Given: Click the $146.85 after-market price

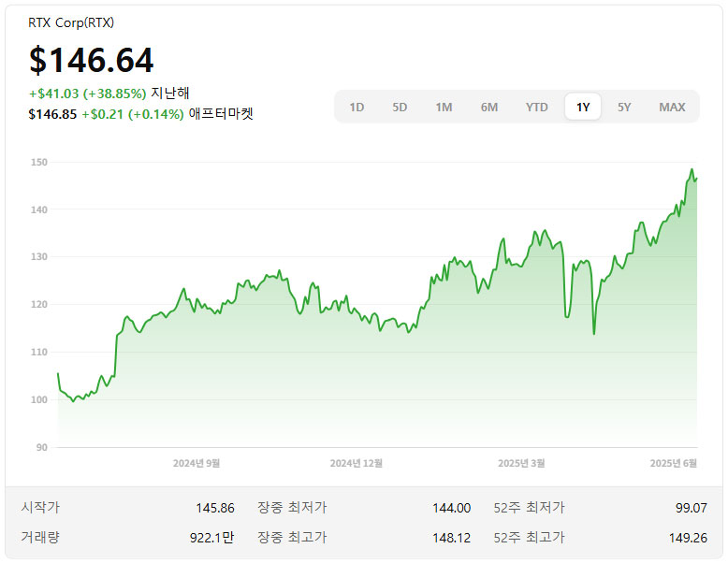Looking at the screenshot, I should (x=52, y=114).
